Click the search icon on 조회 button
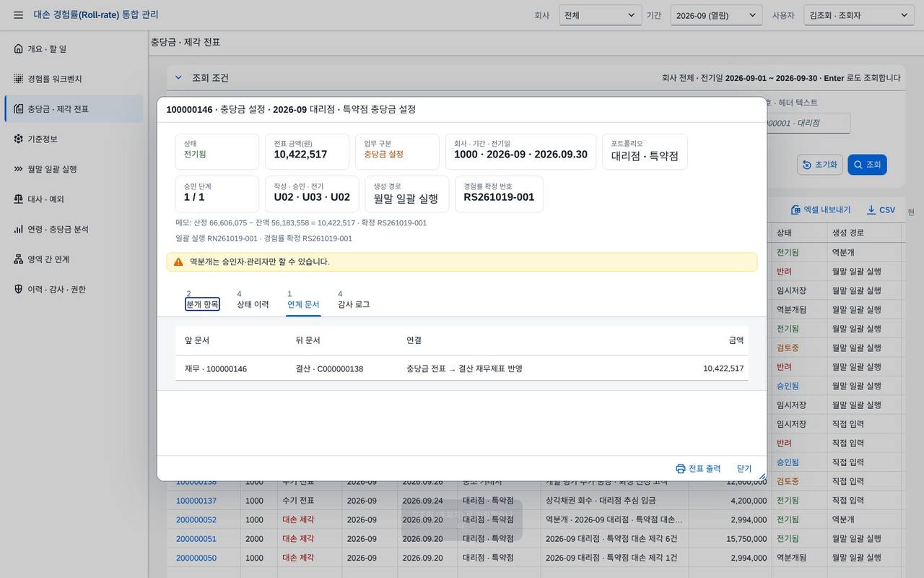This screenshot has height=578, width=924. (858, 165)
